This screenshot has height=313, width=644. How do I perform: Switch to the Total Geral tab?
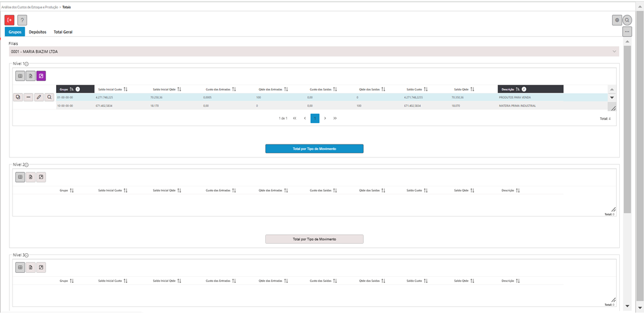63,32
